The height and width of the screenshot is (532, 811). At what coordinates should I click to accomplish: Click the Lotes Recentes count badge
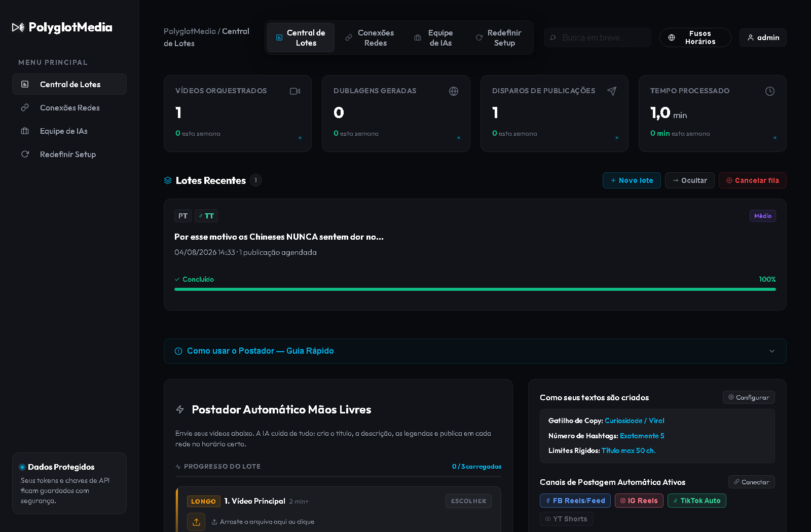click(x=256, y=180)
